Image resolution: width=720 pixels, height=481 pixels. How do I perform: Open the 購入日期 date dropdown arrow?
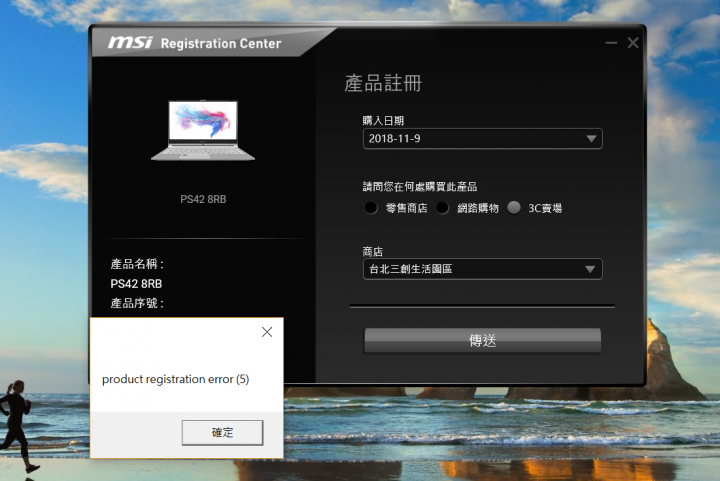point(591,139)
